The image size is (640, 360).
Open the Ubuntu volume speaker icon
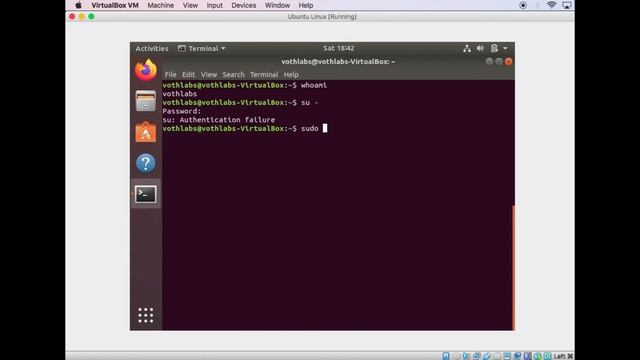click(480, 48)
